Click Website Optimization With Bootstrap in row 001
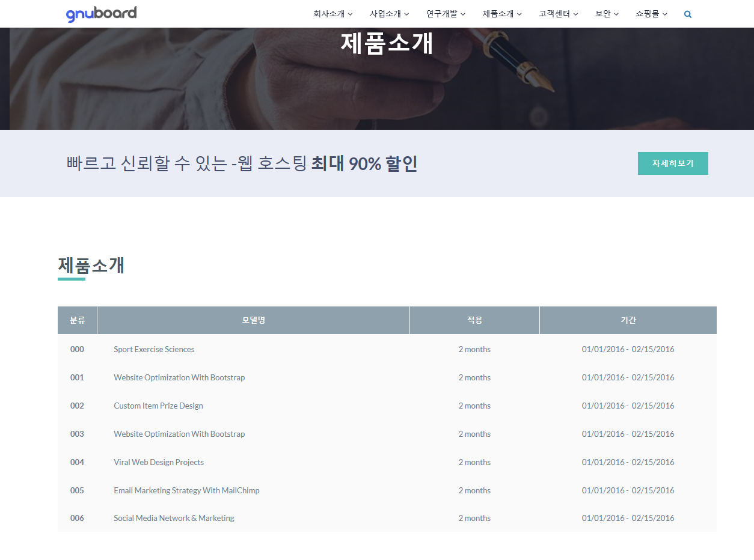This screenshot has width=754, height=560. click(179, 377)
